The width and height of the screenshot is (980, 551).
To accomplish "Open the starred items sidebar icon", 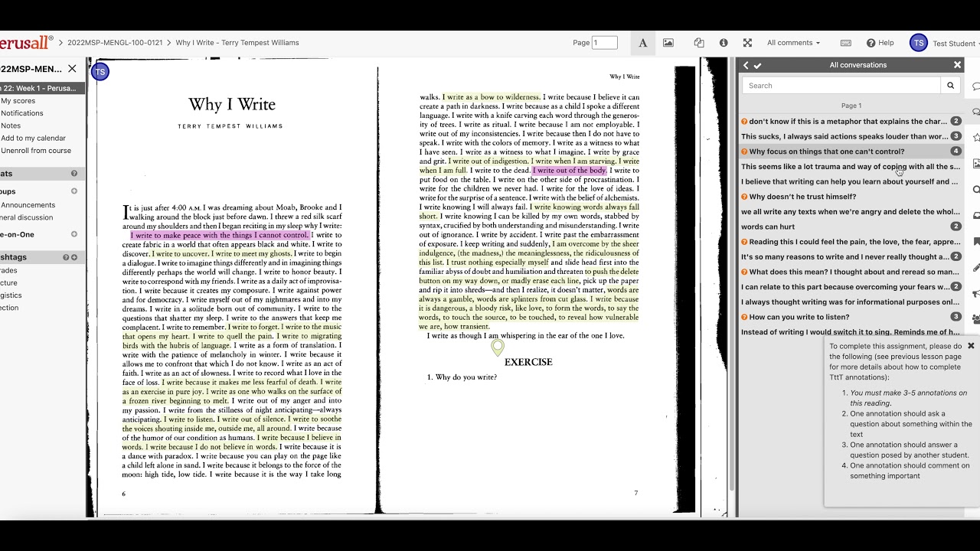I will pos(976,138).
